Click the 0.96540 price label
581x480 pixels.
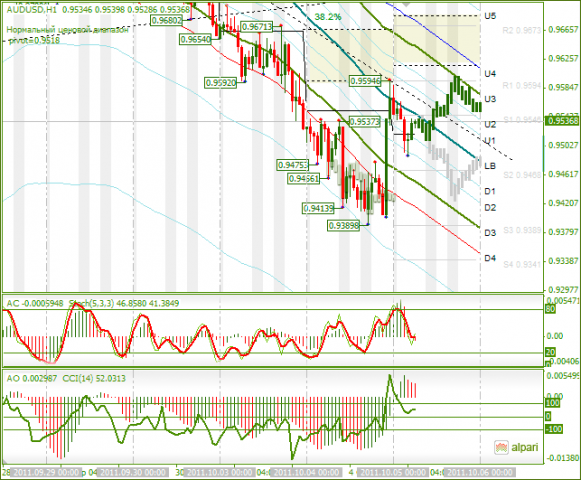[195, 39]
